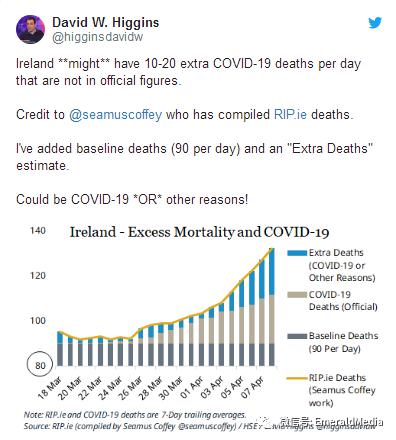The image size is (396, 440).
Task: Select the tan COVID-19 Deaths legend swatch
Action: pos(297,295)
